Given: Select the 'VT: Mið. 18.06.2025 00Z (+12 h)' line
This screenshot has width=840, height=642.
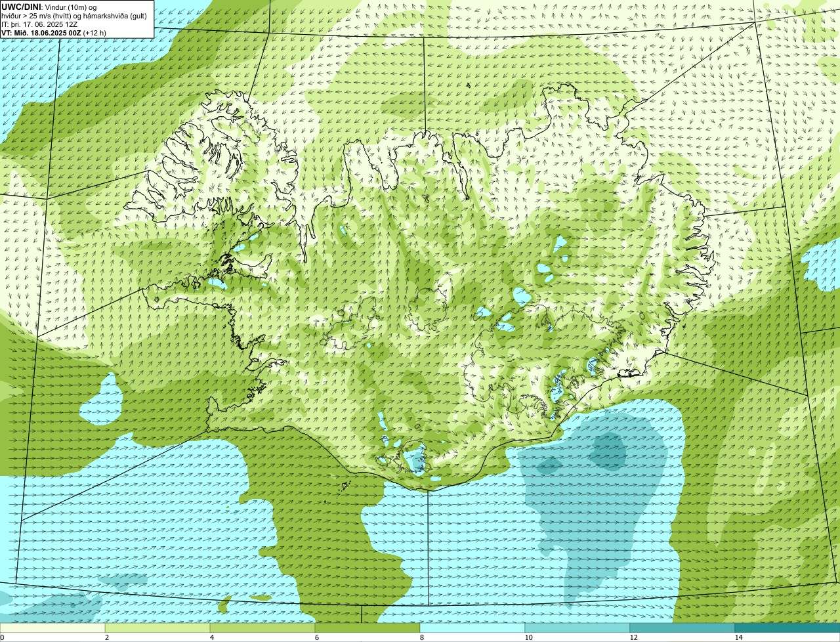Looking at the screenshot, I should (x=54, y=32).
